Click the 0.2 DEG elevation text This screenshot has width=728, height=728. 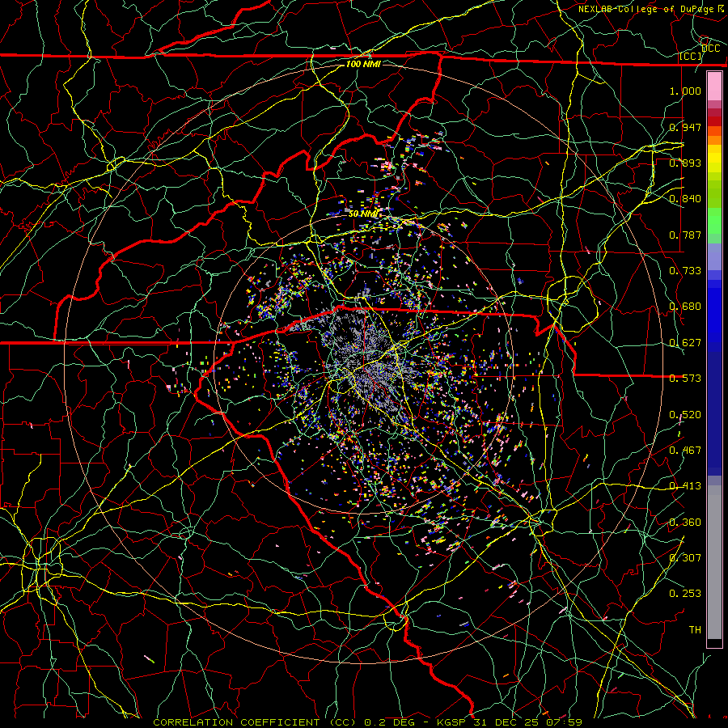point(391,722)
